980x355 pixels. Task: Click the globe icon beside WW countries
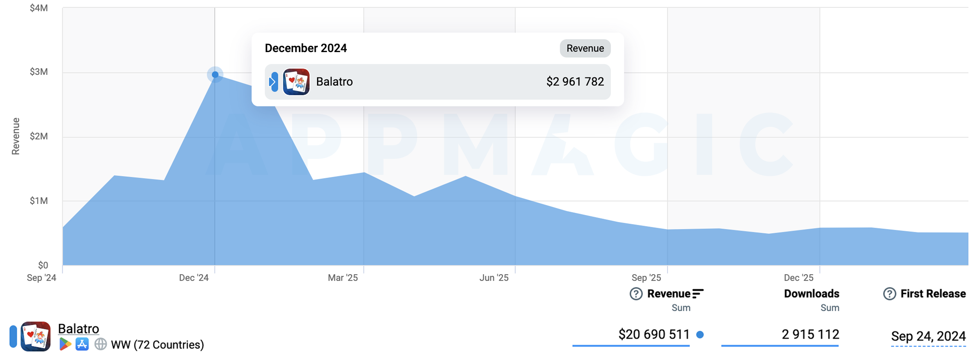100,344
